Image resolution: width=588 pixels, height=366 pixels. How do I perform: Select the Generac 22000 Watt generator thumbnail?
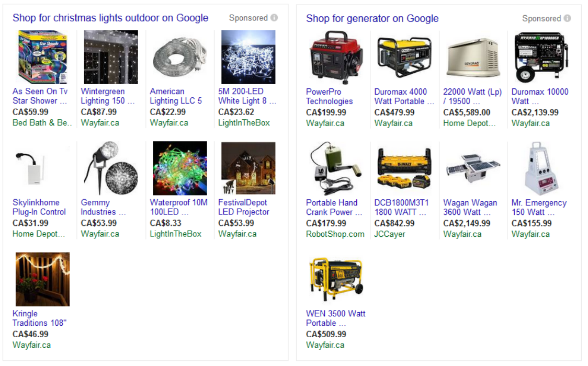[x=473, y=58]
